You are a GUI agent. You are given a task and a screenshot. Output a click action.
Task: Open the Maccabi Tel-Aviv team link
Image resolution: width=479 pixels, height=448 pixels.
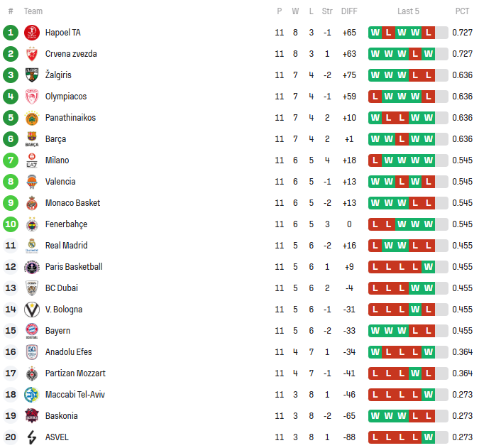pos(75,395)
